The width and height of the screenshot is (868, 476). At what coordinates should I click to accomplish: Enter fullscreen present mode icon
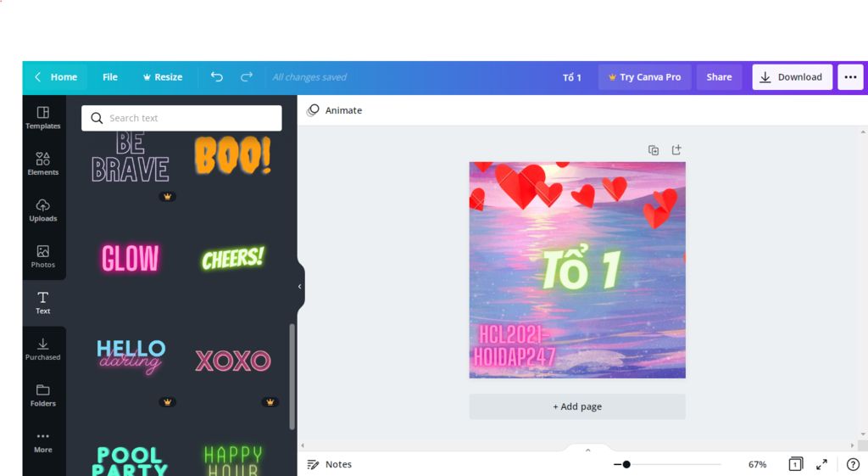821,464
